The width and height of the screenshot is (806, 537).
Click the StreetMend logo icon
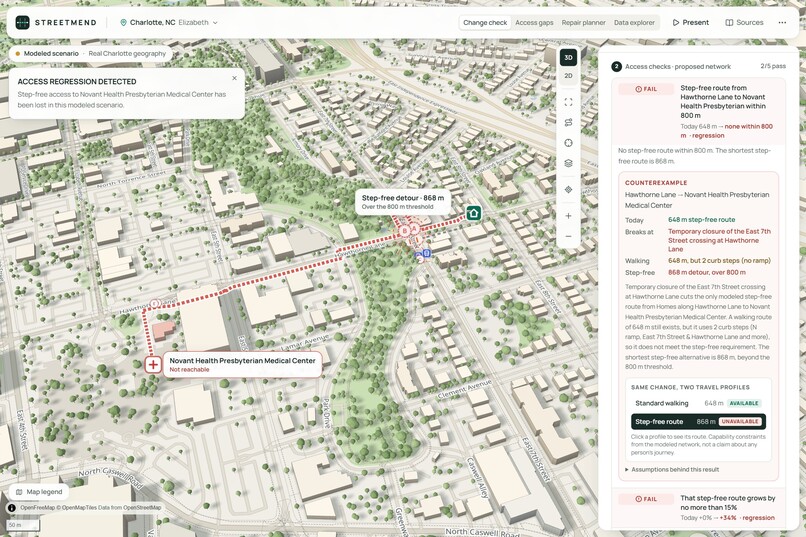click(x=22, y=23)
